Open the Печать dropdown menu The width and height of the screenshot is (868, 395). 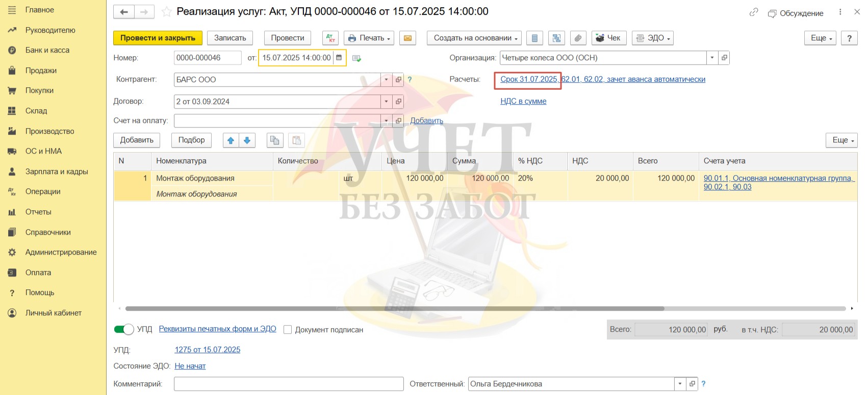[x=369, y=38]
